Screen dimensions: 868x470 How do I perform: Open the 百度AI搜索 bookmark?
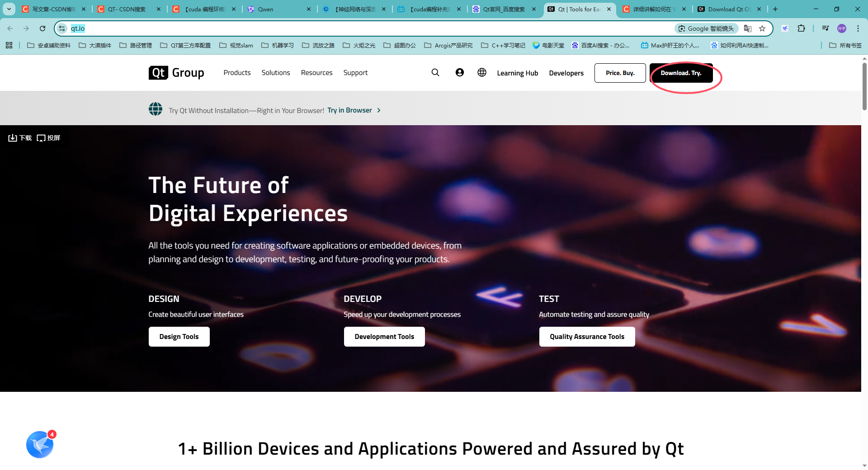(600, 45)
